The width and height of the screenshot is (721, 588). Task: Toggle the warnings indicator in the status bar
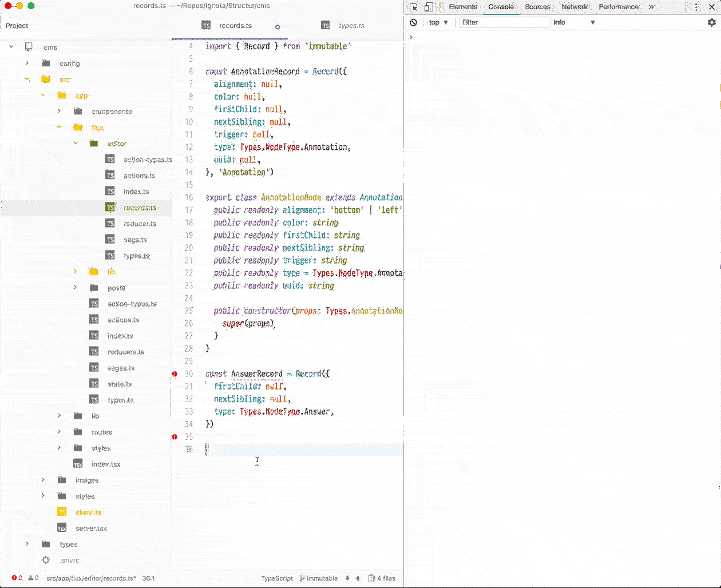tap(31, 578)
